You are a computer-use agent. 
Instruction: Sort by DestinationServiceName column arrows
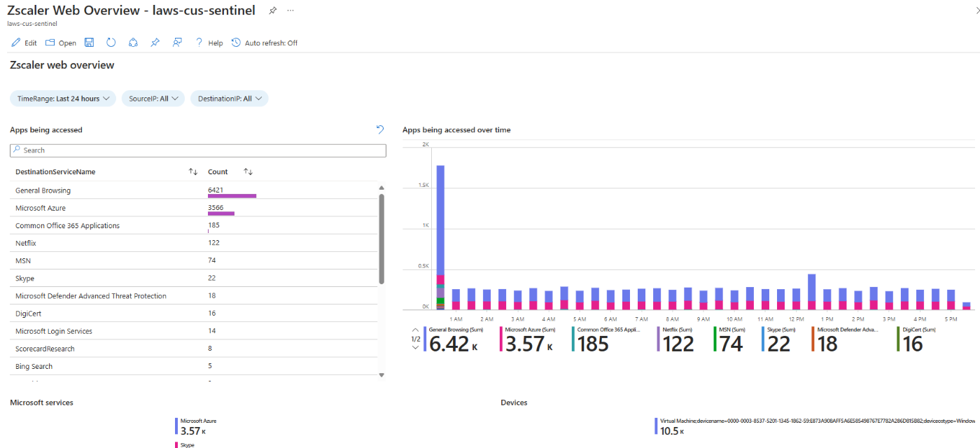[x=193, y=171]
